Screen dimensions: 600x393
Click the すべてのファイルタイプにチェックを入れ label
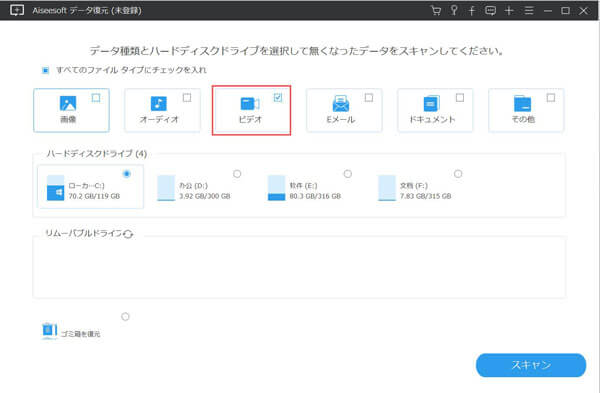(131, 70)
